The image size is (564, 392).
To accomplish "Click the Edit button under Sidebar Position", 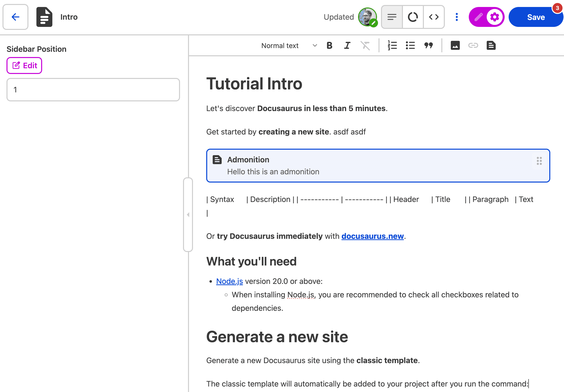I will (x=24, y=65).
